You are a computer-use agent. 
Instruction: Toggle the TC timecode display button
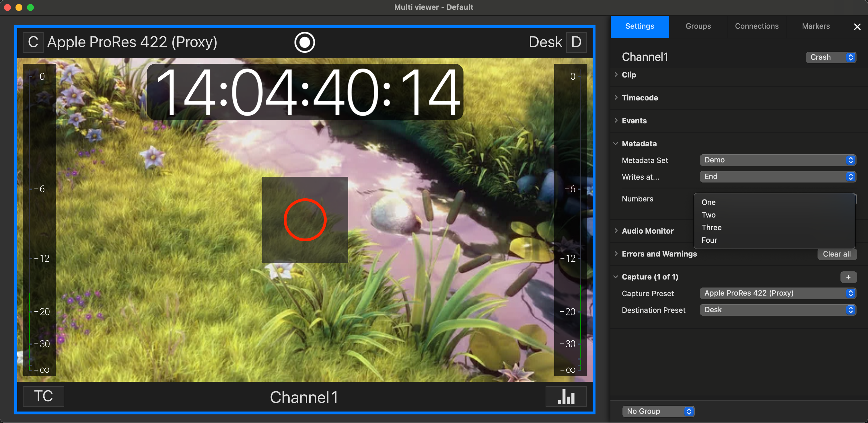point(44,396)
